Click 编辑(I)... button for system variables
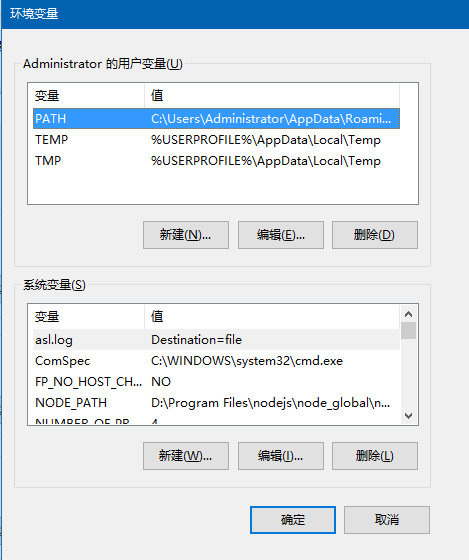469x560 pixels. click(x=281, y=456)
